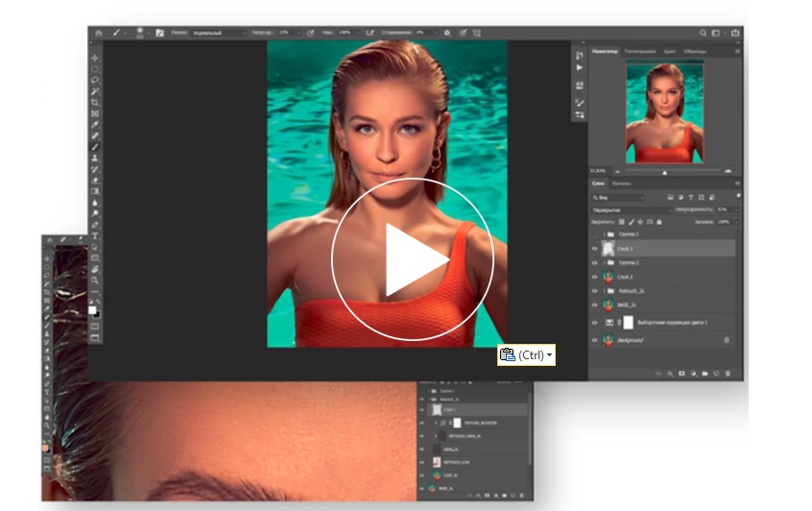Switch to the Histogram tab

click(639, 51)
